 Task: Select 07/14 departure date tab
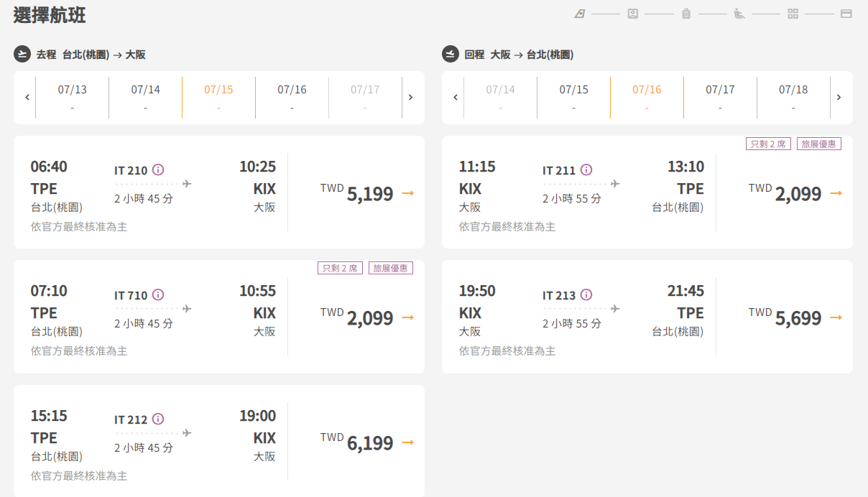pos(145,97)
